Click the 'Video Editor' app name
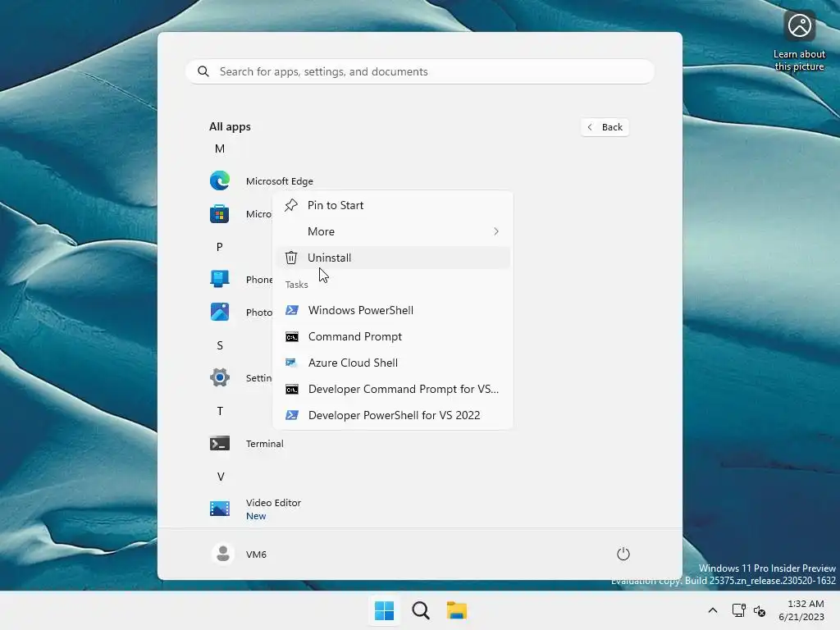This screenshot has width=840, height=630. tap(273, 503)
